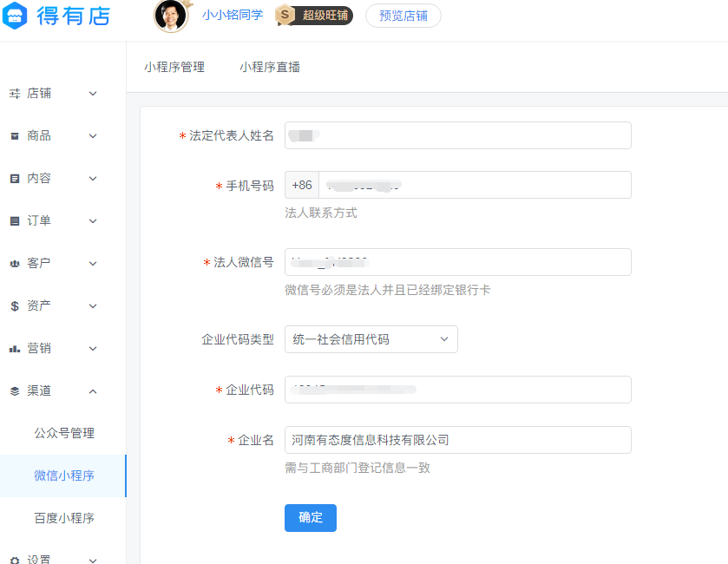Open the 企业代码类型 dropdown

[371, 339]
